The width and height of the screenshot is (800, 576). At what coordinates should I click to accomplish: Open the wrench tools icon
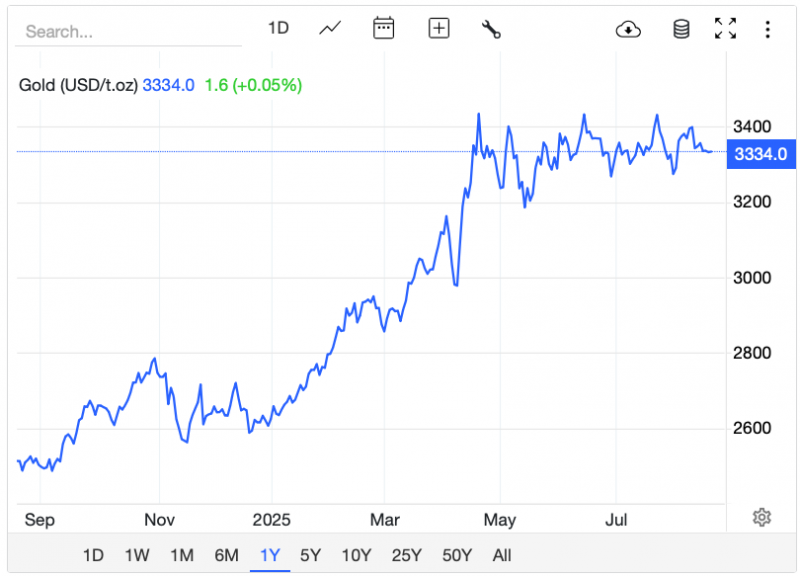pos(491,29)
